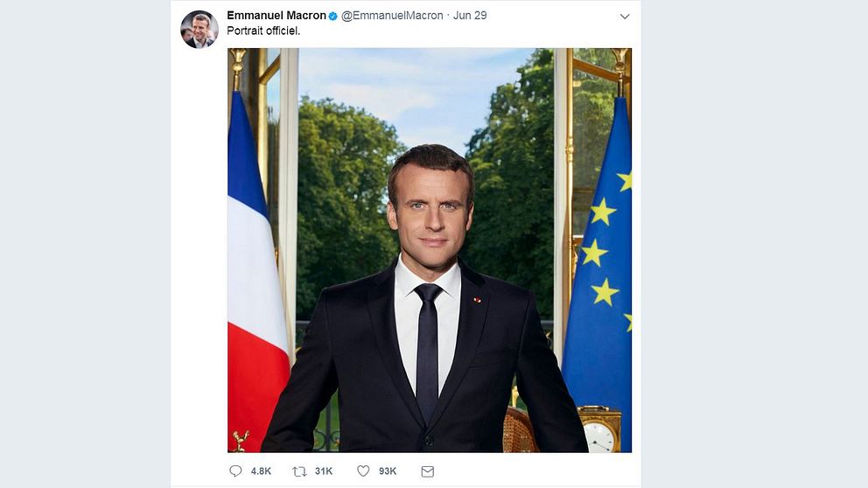
Task: Click the 31K retweets count
Action: (x=324, y=471)
